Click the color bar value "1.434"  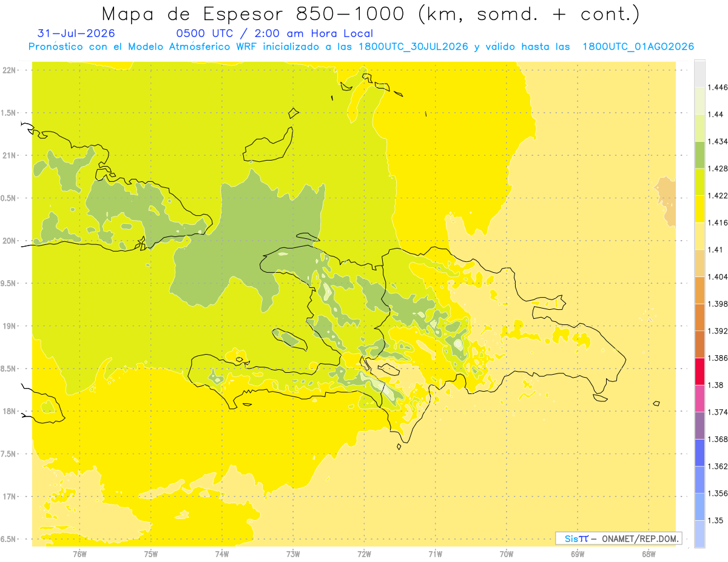[718, 141]
